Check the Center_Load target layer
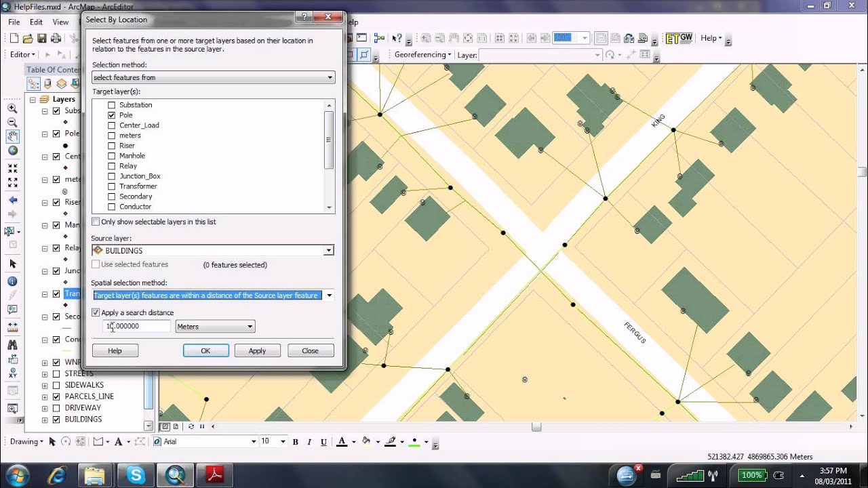868x488 pixels. point(112,125)
